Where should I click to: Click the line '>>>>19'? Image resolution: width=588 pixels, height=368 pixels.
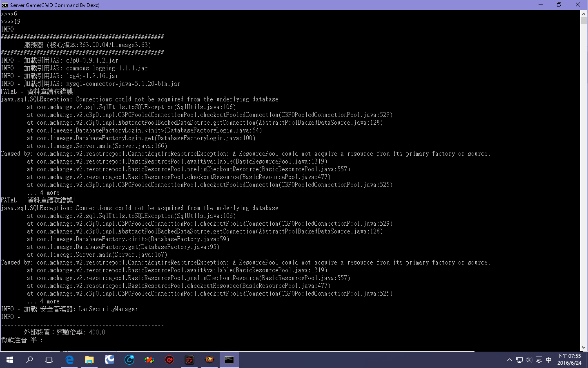click(11, 22)
